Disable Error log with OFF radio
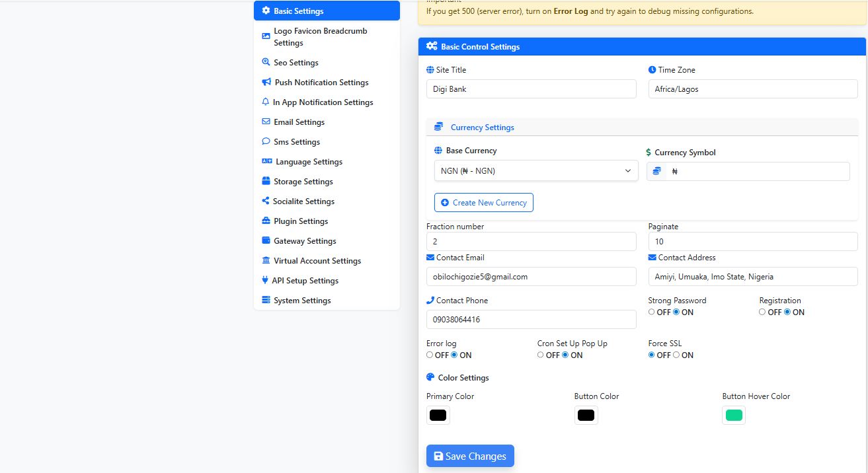 pos(430,355)
